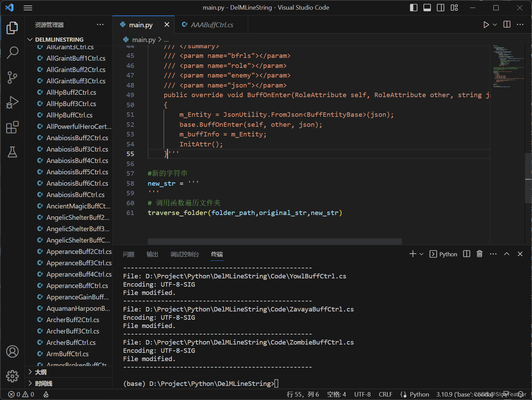532x400 pixels.
Task: Close the terminal panel
Action: pos(520,254)
